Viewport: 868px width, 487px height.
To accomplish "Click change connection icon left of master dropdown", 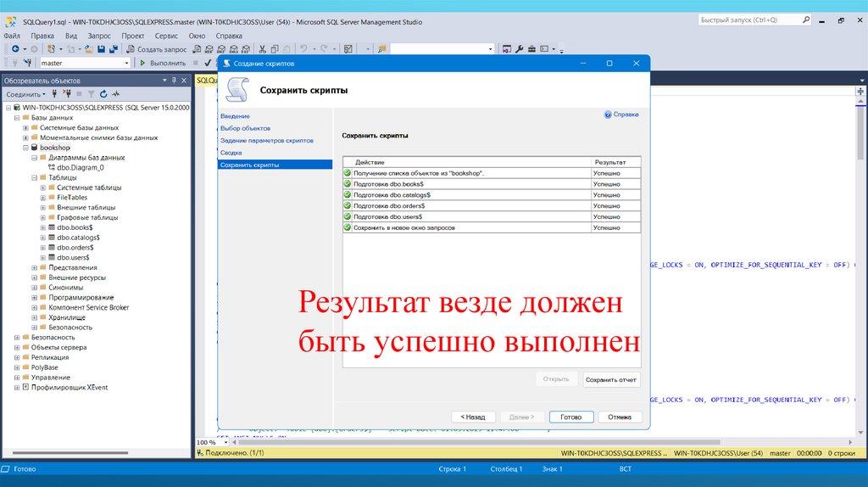I will (27, 63).
